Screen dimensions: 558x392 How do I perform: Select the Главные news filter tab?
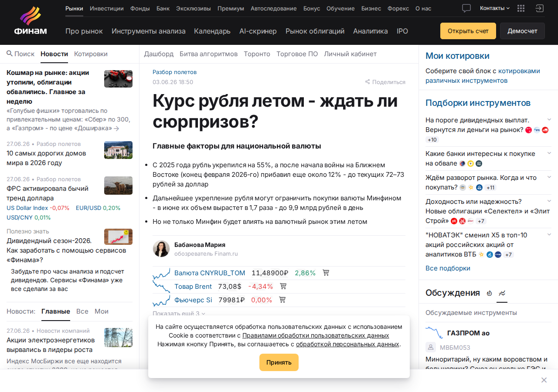[56, 311]
